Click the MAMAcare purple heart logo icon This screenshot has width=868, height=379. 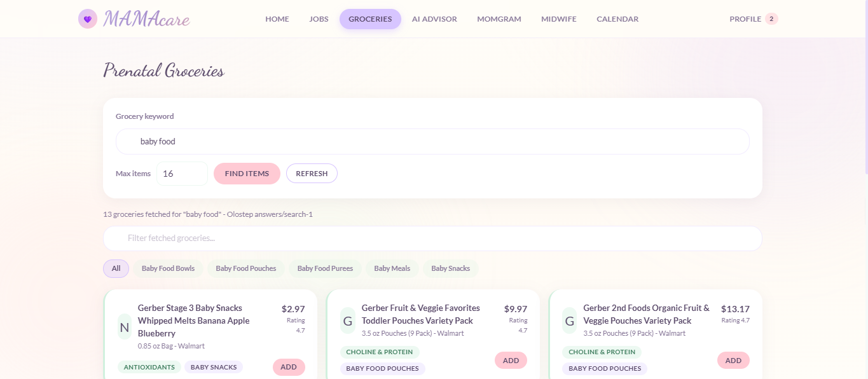coord(88,19)
